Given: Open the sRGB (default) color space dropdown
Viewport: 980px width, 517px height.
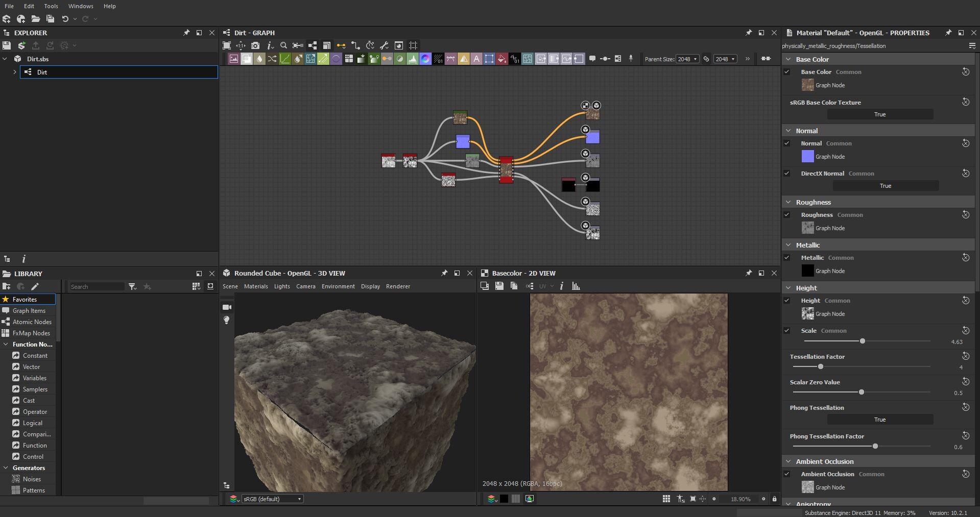Looking at the screenshot, I should (x=272, y=499).
